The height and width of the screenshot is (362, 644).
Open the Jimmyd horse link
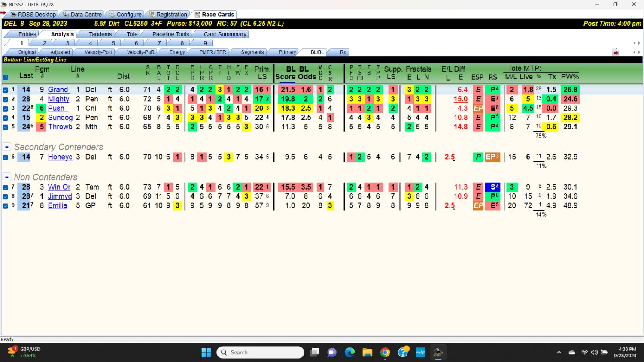60,196
